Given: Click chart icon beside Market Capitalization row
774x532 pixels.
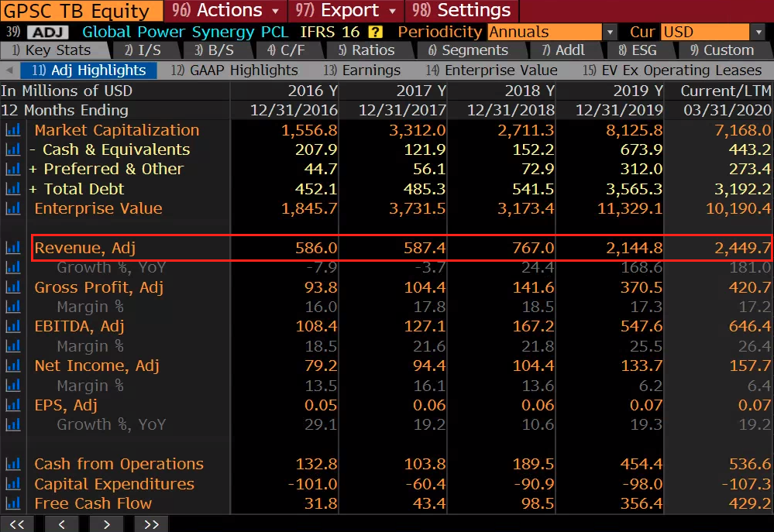Looking at the screenshot, I should pyautogui.click(x=13, y=130).
